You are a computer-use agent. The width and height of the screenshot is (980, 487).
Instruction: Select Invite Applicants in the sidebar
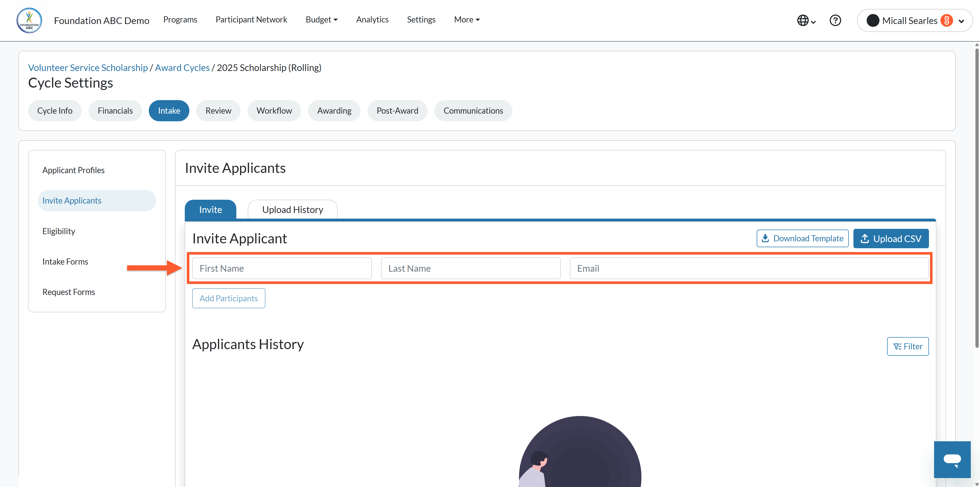click(x=97, y=201)
